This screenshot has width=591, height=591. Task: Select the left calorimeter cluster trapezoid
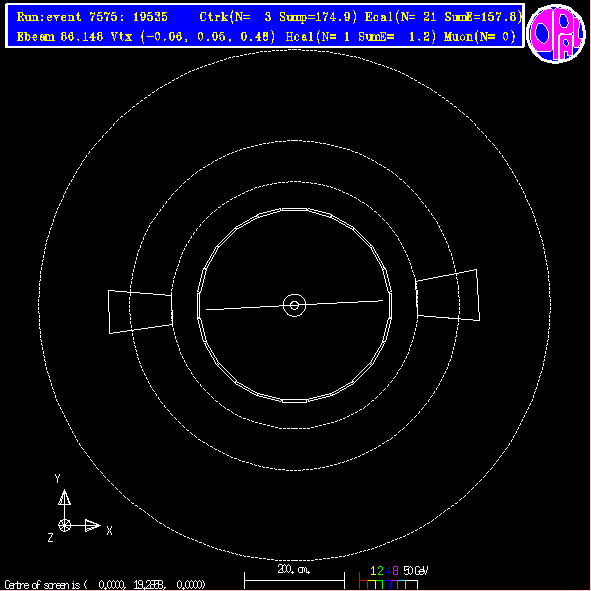click(x=140, y=312)
